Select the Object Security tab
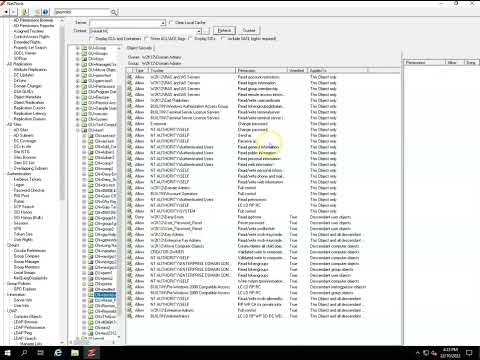The width and height of the screenshot is (480, 360). (x=139, y=48)
